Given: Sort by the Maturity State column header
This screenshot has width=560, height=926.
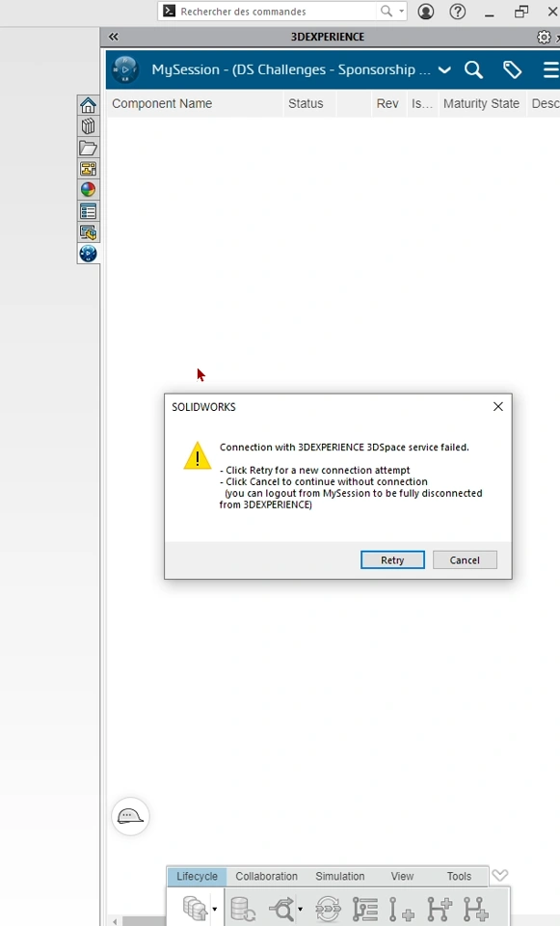Looking at the screenshot, I should point(481,103).
